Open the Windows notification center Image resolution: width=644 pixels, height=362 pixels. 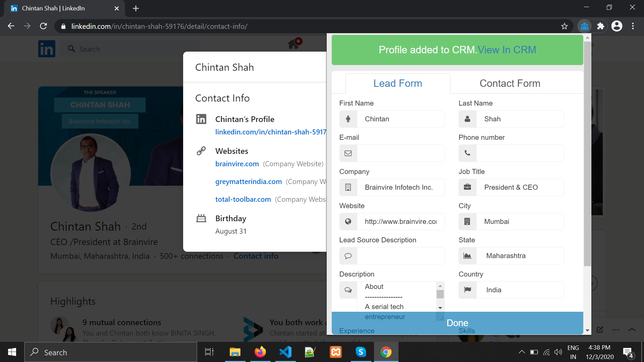pos(628,352)
